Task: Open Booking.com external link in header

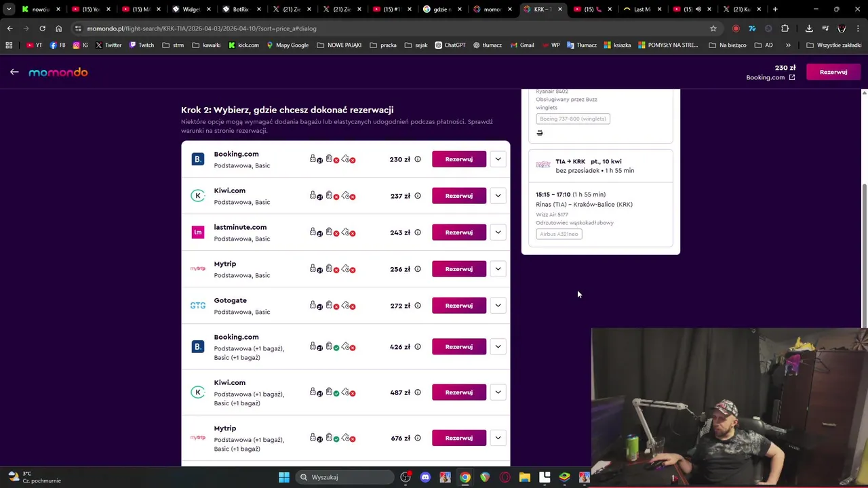Action: 770,77
